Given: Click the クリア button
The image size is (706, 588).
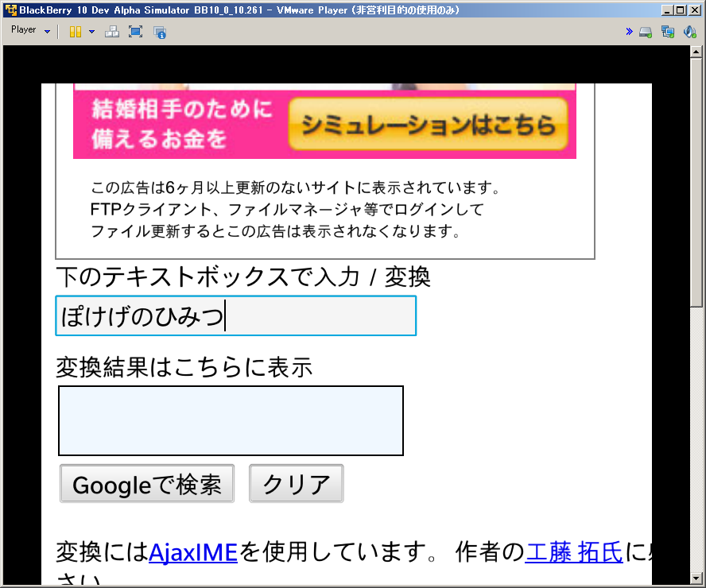Looking at the screenshot, I should pyautogui.click(x=297, y=484).
